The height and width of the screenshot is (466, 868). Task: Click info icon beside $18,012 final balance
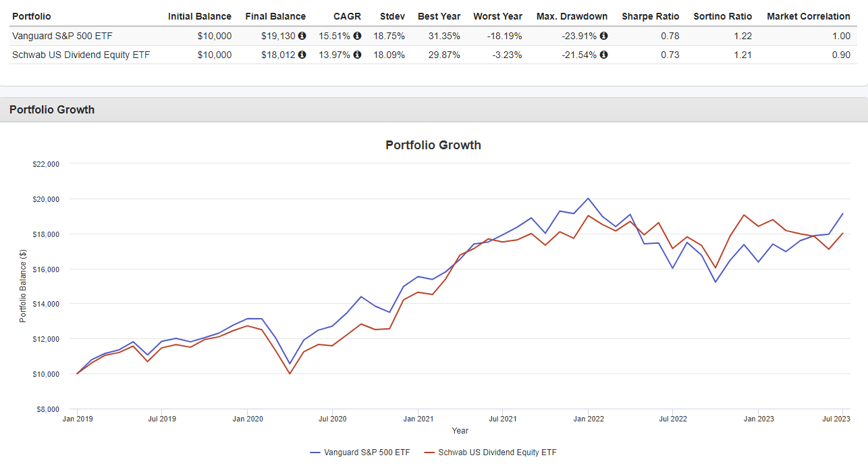coord(302,55)
